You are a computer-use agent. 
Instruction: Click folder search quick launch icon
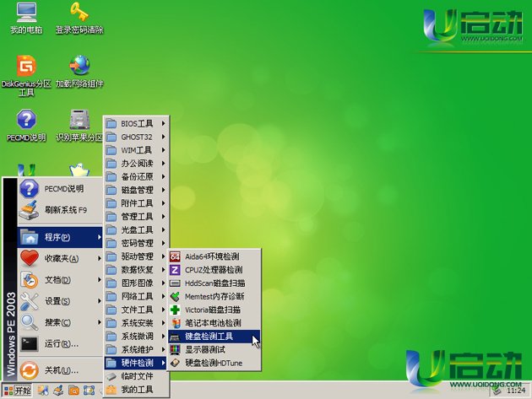(x=73, y=391)
